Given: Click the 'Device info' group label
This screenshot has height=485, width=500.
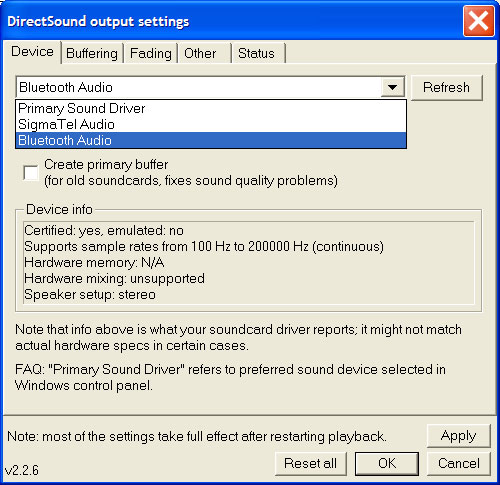Looking at the screenshot, I should coord(59,209).
